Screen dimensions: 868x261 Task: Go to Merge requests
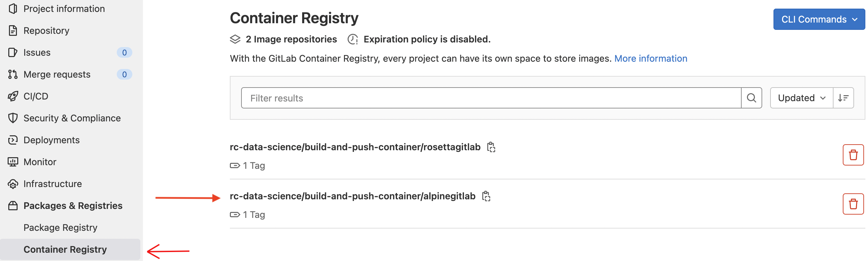57,74
